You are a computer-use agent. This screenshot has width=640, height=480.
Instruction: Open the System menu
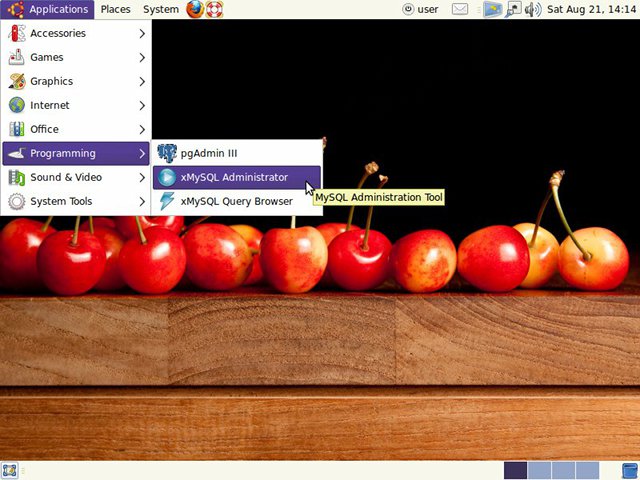tap(161, 9)
